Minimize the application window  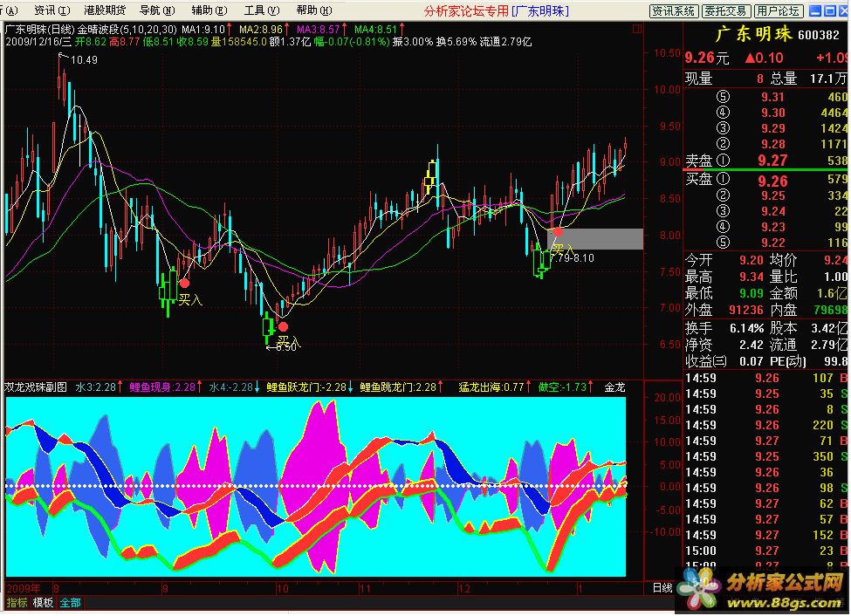(x=814, y=10)
